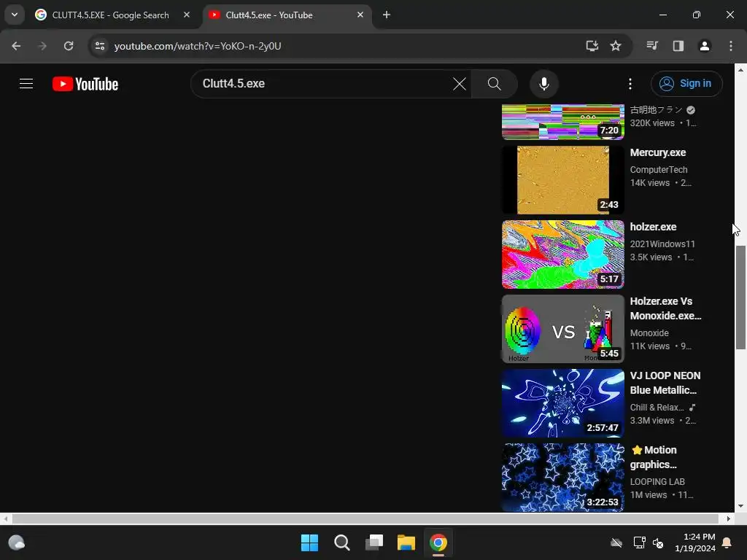Open YouTube settings three-dot menu
Viewport: 747px width, 560px height.
(630, 84)
